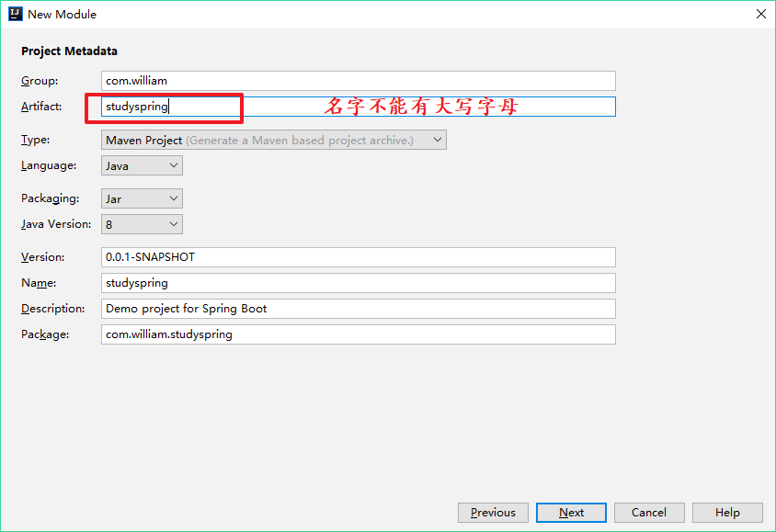Click the Packaging label
The width and height of the screenshot is (776, 532).
click(51, 198)
